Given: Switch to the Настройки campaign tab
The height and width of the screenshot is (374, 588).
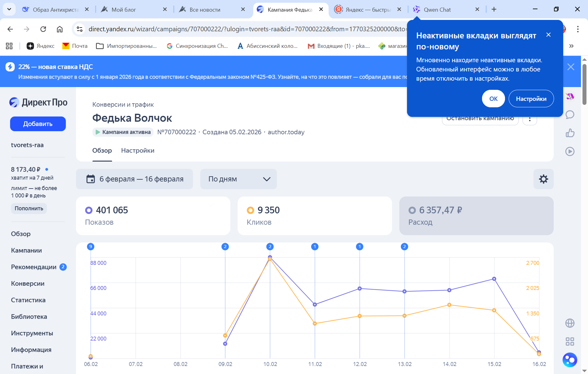Looking at the screenshot, I should 138,151.
